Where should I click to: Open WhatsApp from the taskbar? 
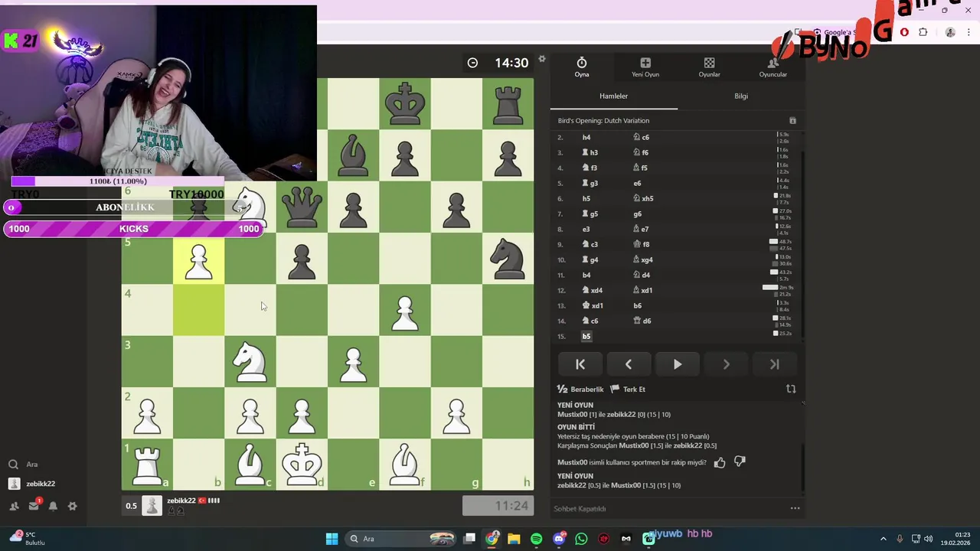581,539
